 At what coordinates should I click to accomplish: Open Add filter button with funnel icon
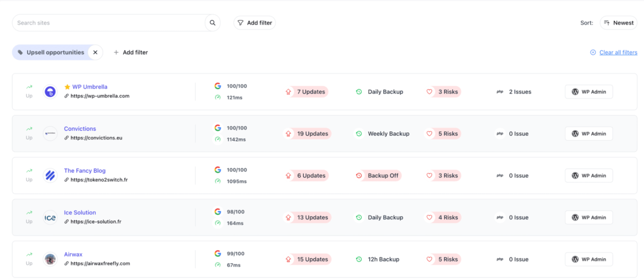(x=255, y=23)
